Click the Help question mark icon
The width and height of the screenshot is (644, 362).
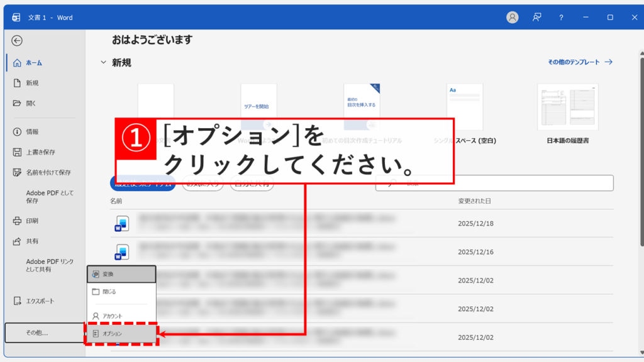(560, 18)
